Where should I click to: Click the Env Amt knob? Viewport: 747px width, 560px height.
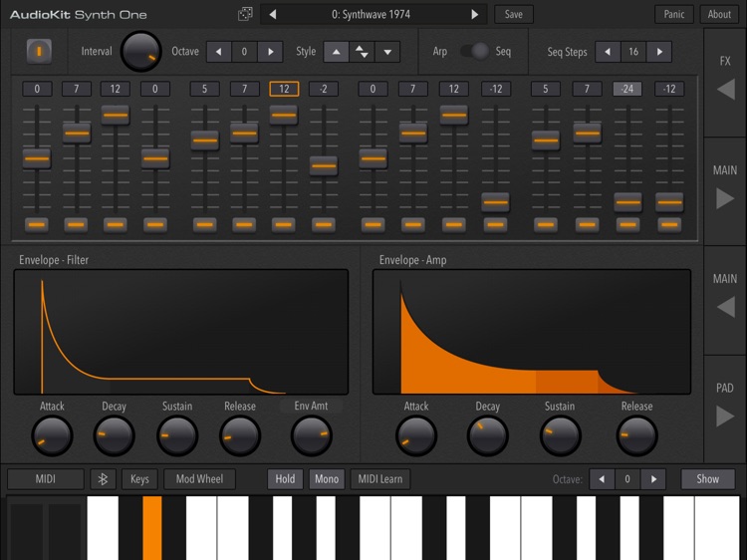click(x=311, y=435)
